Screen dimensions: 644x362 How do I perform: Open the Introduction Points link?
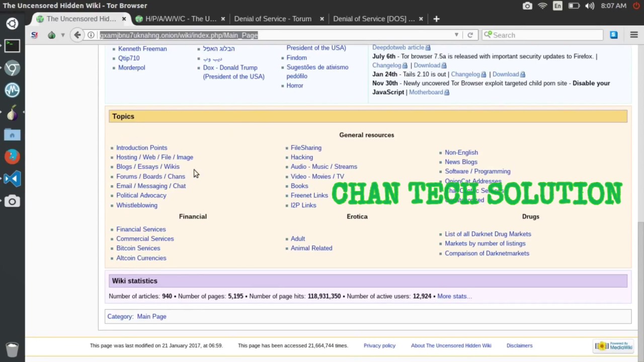tap(141, 148)
